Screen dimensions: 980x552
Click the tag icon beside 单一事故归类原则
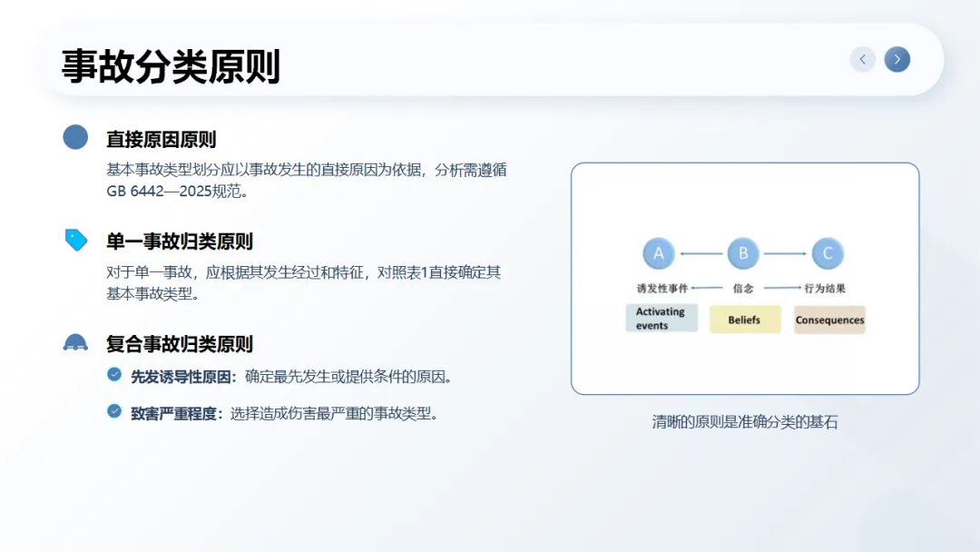pos(76,240)
